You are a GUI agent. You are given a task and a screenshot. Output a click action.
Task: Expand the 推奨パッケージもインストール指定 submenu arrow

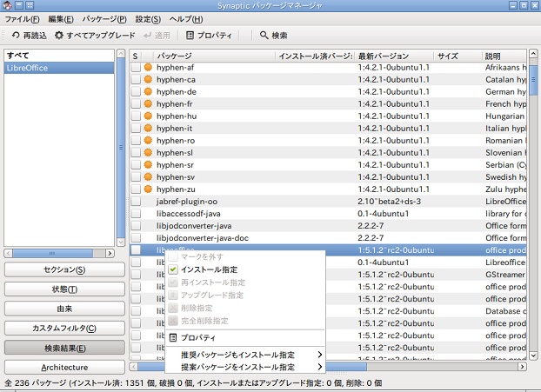point(320,355)
